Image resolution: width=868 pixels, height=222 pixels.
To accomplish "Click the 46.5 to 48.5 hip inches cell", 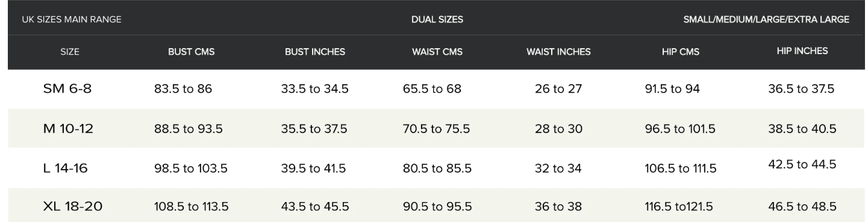I will click(x=802, y=207).
